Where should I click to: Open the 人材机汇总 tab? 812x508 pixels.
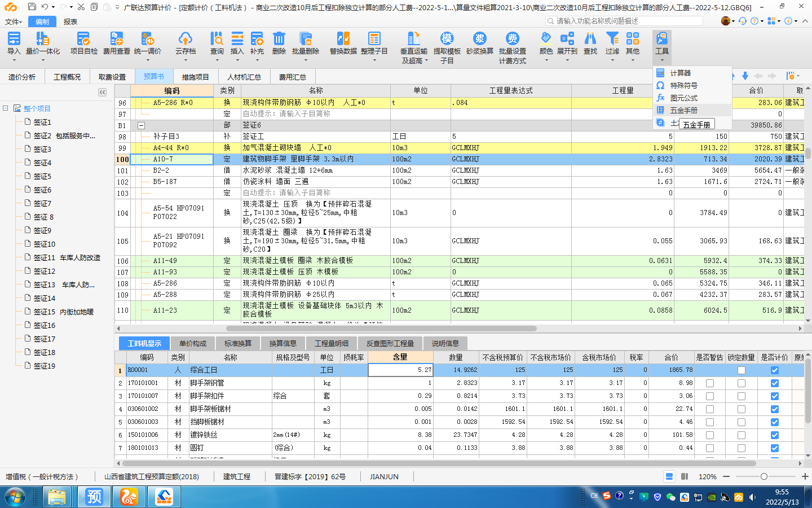244,77
